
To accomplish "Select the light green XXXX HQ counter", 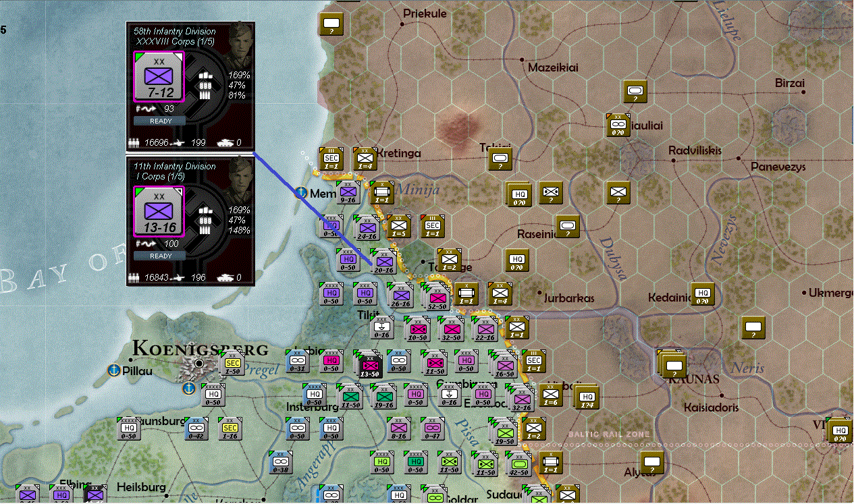I will pyautogui.click(x=382, y=462).
